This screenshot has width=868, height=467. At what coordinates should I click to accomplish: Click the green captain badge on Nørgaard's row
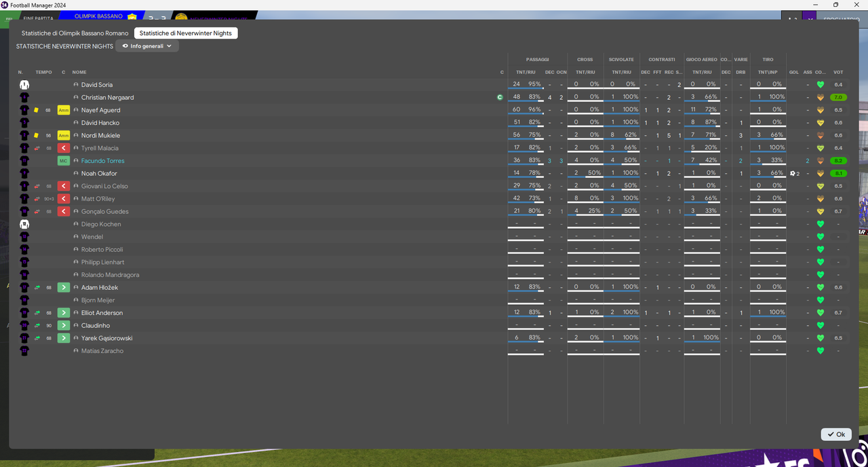(500, 98)
